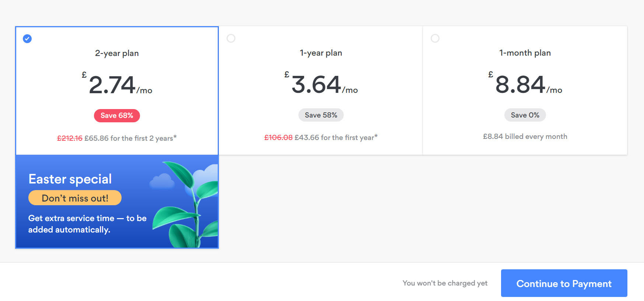Viewport: 644px width, 301px height.
Task: Click the red Save 68% badge
Action: [117, 116]
